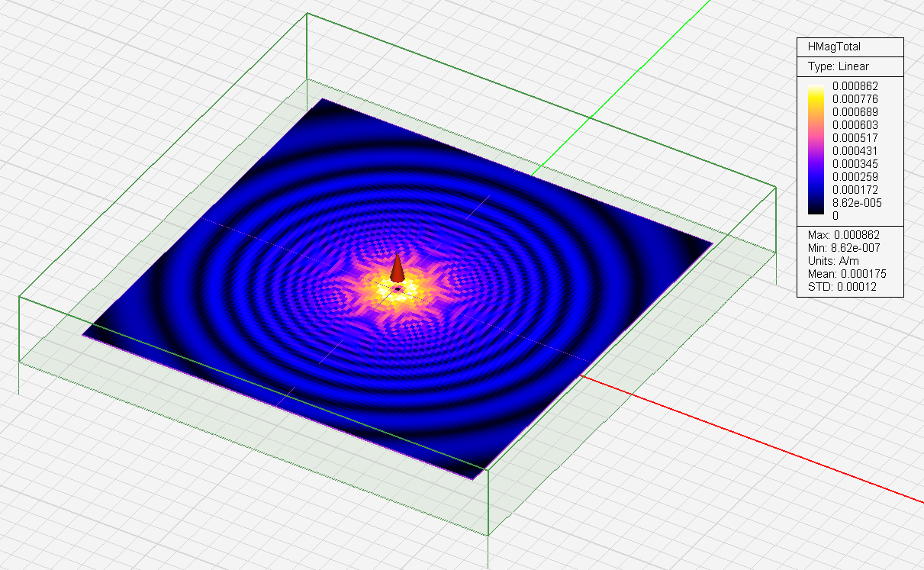Select the 0.000776 scale value

855,99
